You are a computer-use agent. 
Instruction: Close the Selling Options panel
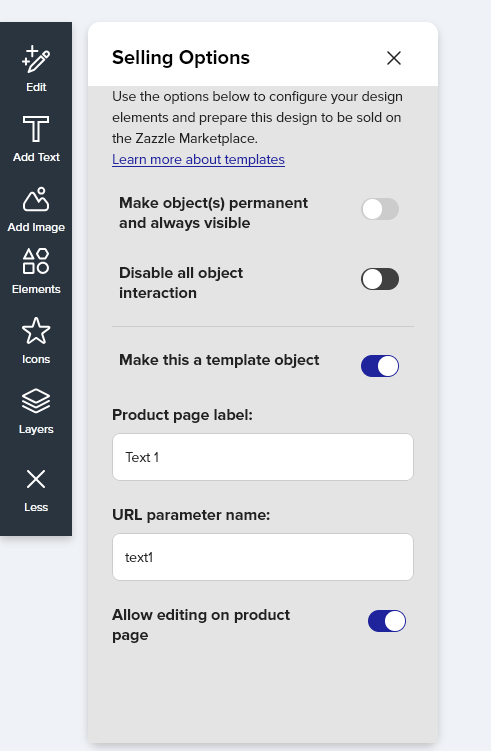click(394, 58)
